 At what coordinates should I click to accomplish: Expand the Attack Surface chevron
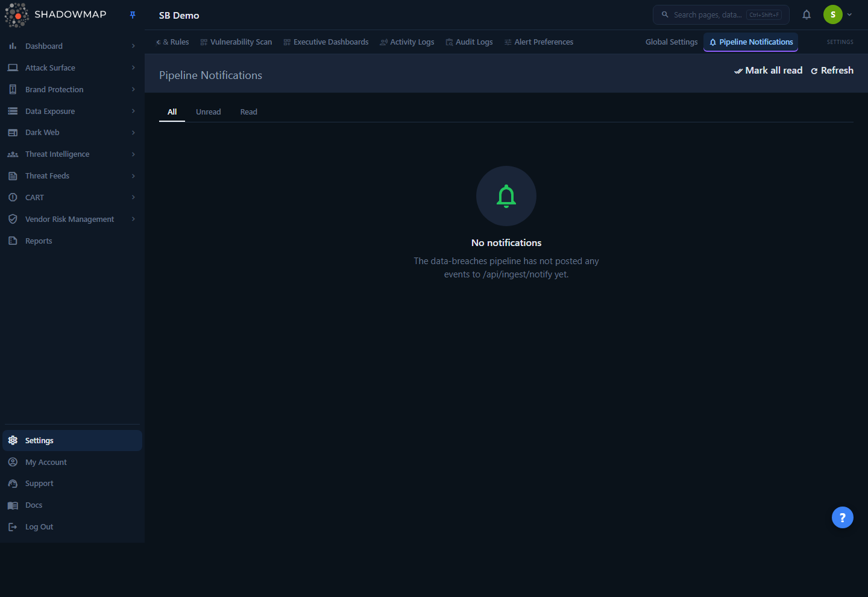(x=133, y=68)
